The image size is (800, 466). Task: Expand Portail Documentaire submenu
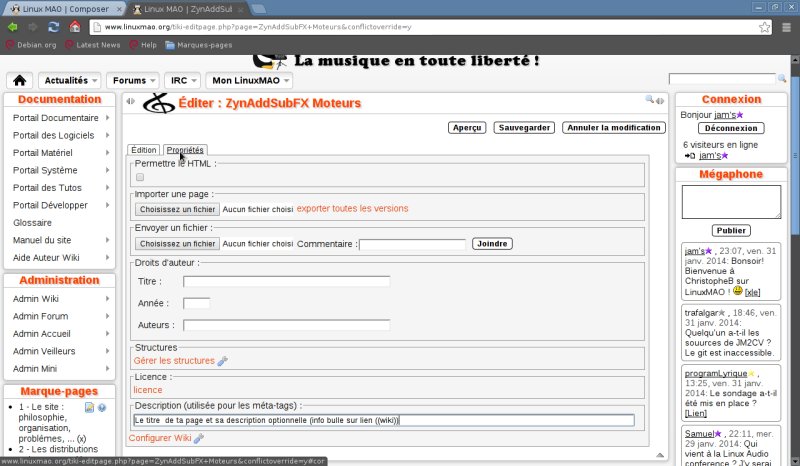(x=107, y=117)
